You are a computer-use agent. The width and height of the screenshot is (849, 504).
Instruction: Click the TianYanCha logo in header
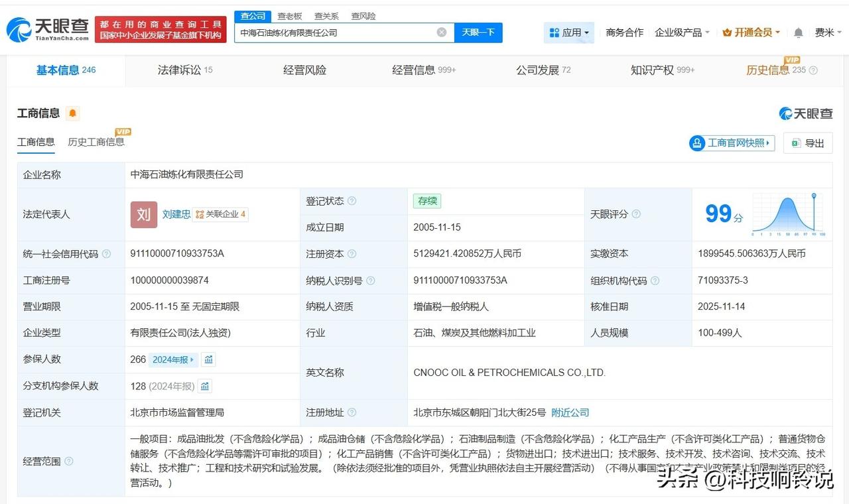coord(48,30)
